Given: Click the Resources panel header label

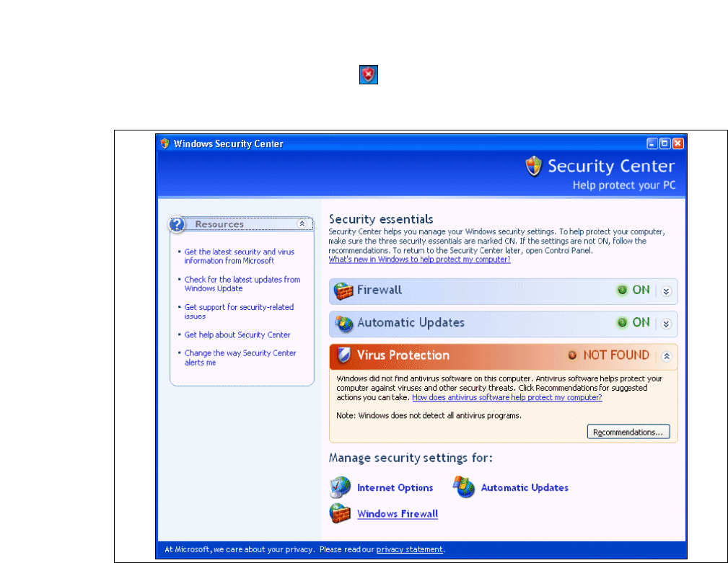Looking at the screenshot, I should 219,224.
